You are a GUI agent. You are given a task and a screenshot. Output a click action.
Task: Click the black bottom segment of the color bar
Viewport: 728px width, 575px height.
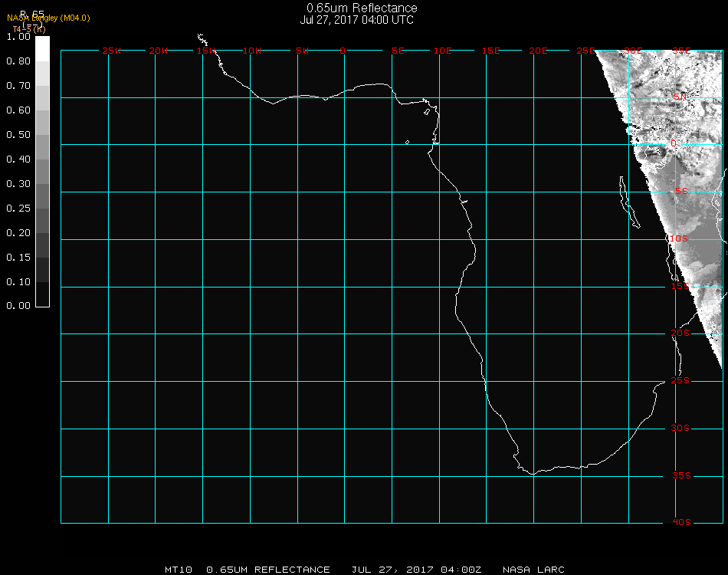(42, 294)
